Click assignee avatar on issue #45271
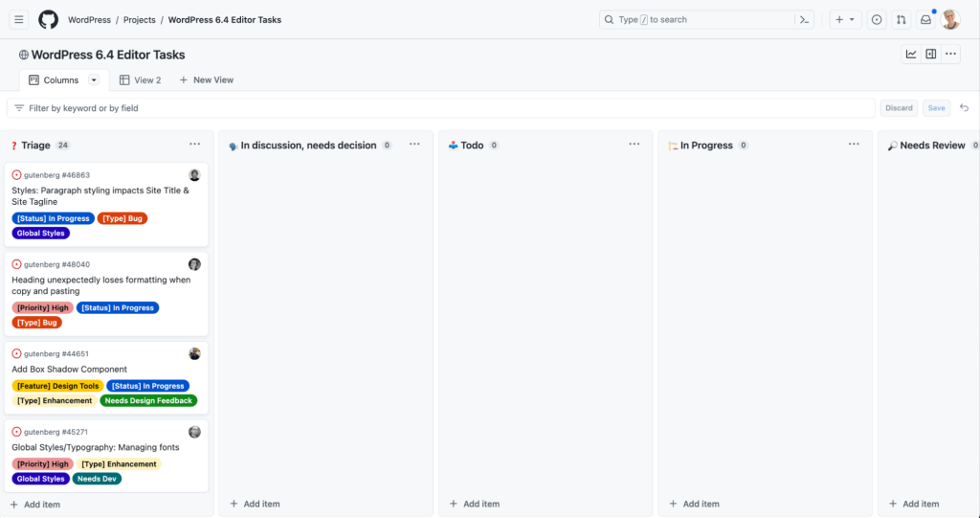The image size is (980, 518). coord(194,432)
